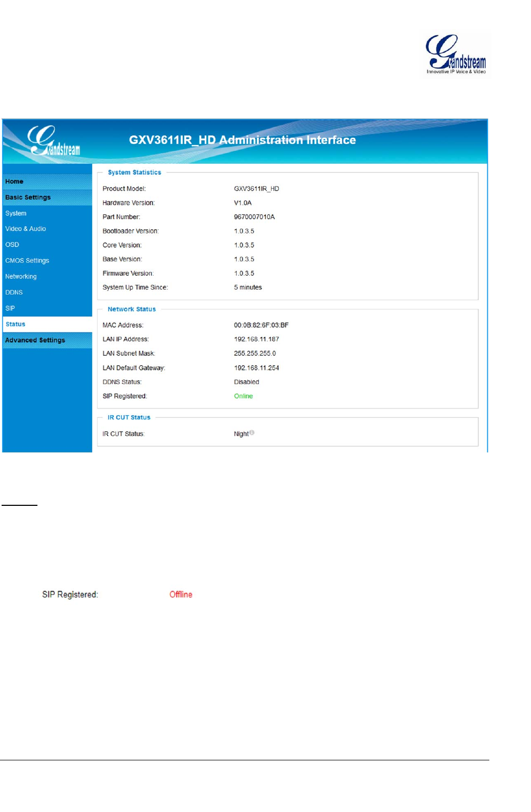Click the green Online status

tap(244, 396)
